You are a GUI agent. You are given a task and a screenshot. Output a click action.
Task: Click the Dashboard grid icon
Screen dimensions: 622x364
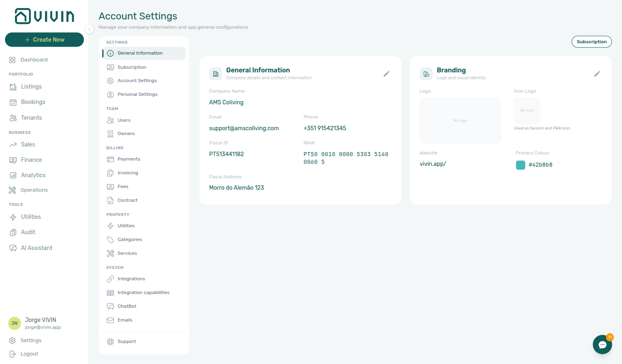pyautogui.click(x=13, y=60)
